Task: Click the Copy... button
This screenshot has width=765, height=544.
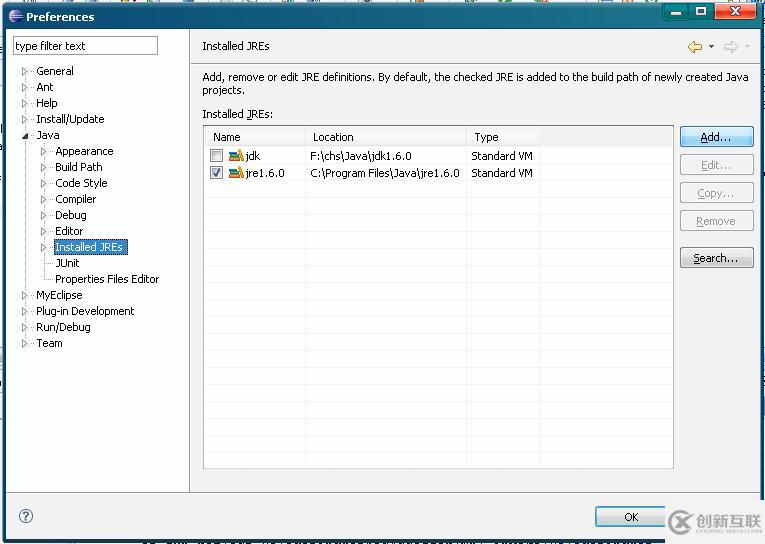Action: coord(716,193)
